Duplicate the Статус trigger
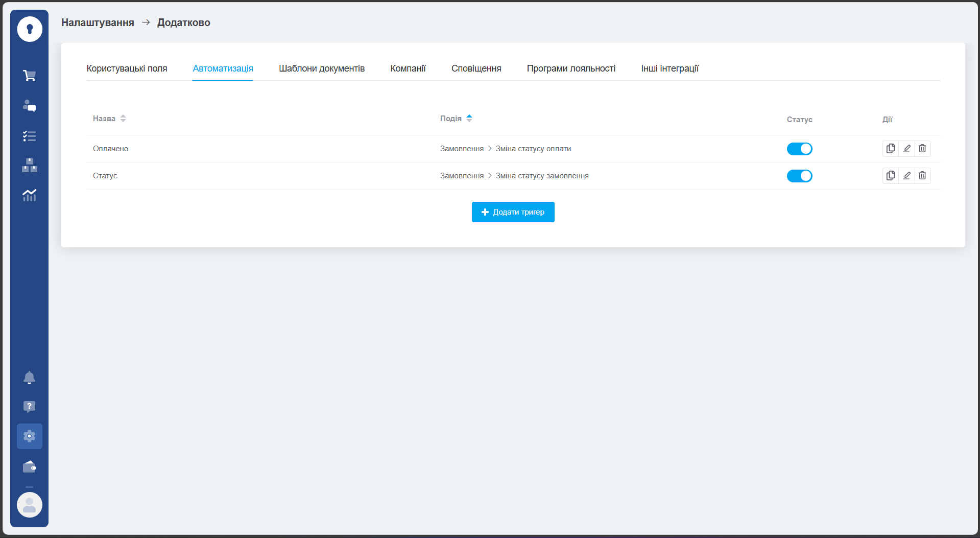The image size is (980, 538). (x=891, y=176)
